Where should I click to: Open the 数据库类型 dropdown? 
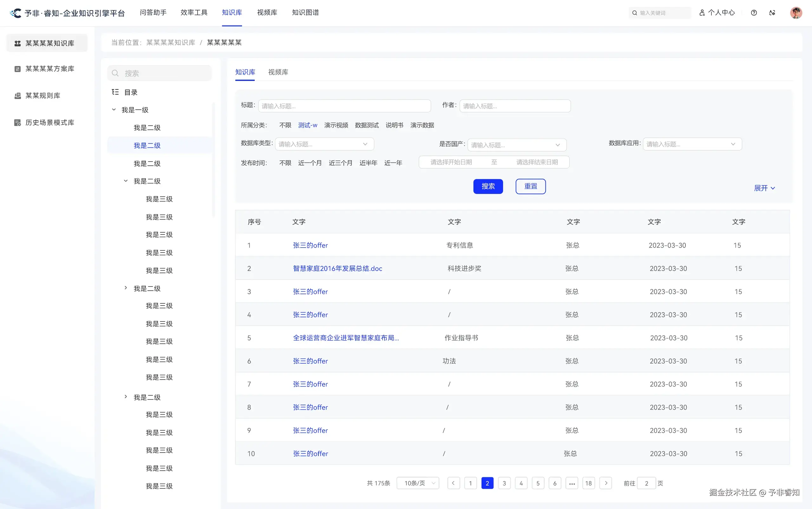(324, 144)
